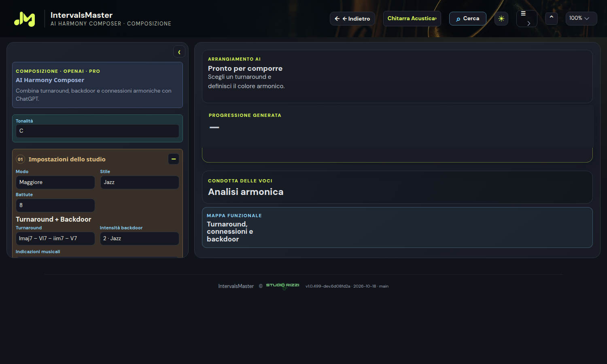Select the Tonalità key field
The width and height of the screenshot is (607, 364).
[98, 131]
